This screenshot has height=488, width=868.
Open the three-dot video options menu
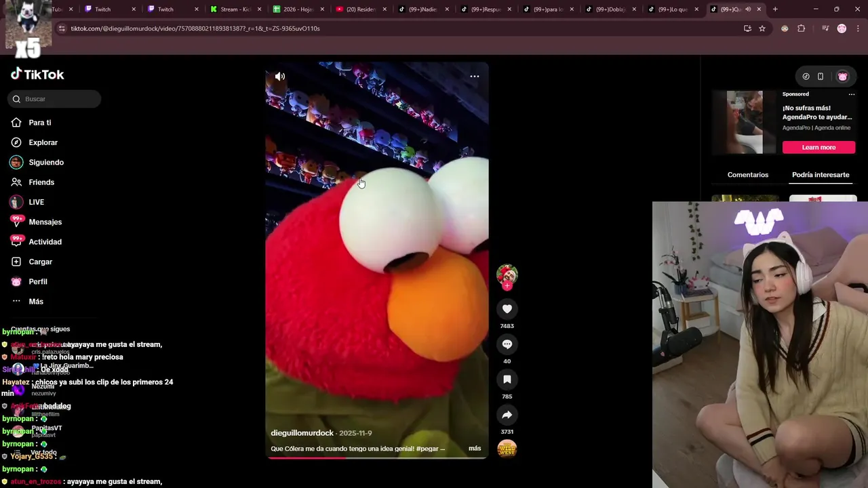(475, 76)
